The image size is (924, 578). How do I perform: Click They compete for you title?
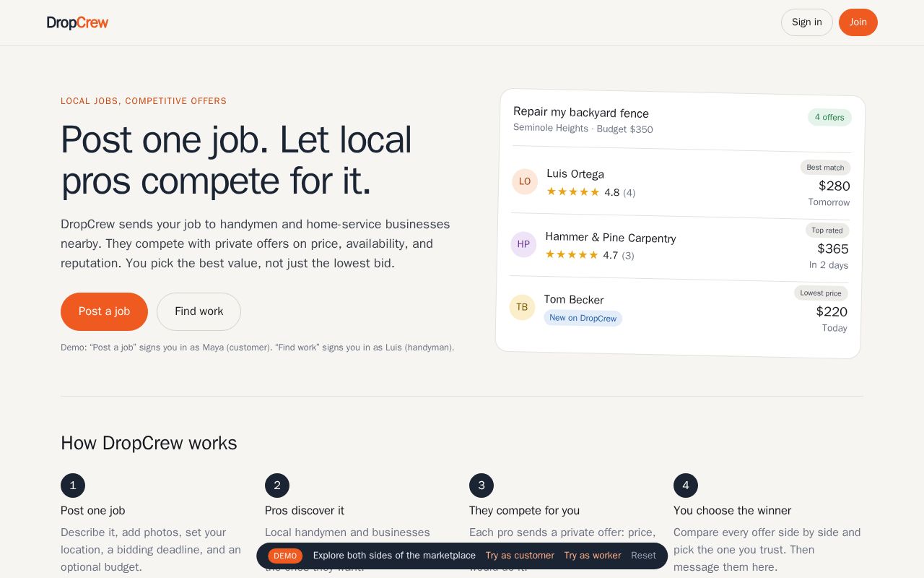(x=524, y=511)
